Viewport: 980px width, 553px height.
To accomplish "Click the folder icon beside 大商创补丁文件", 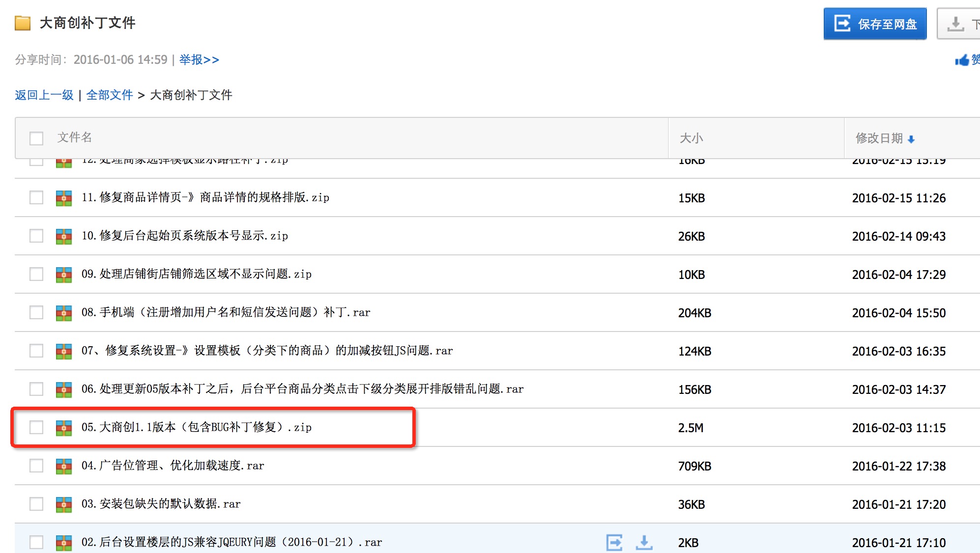I will (23, 23).
